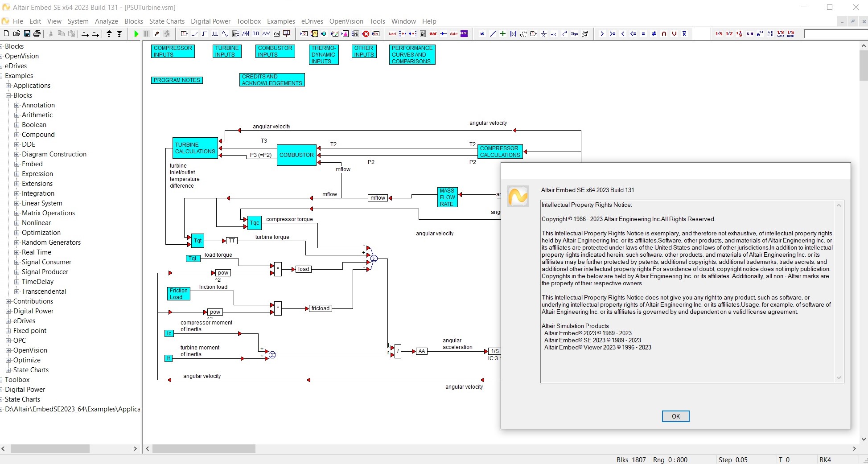Insert the 1/S LIMIT limited integrator block

coord(781,33)
